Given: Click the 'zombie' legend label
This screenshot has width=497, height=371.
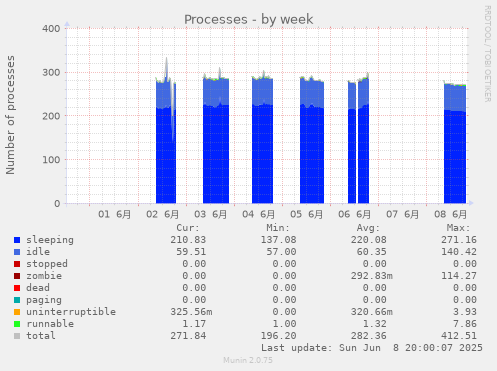Looking at the screenshot, I should [x=44, y=276].
